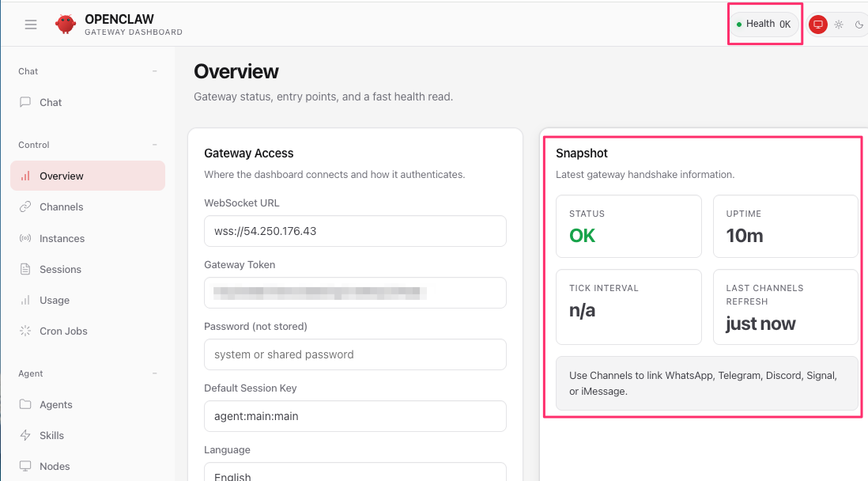Switch to system theme monitor button
The image size is (868, 481).
point(818,25)
